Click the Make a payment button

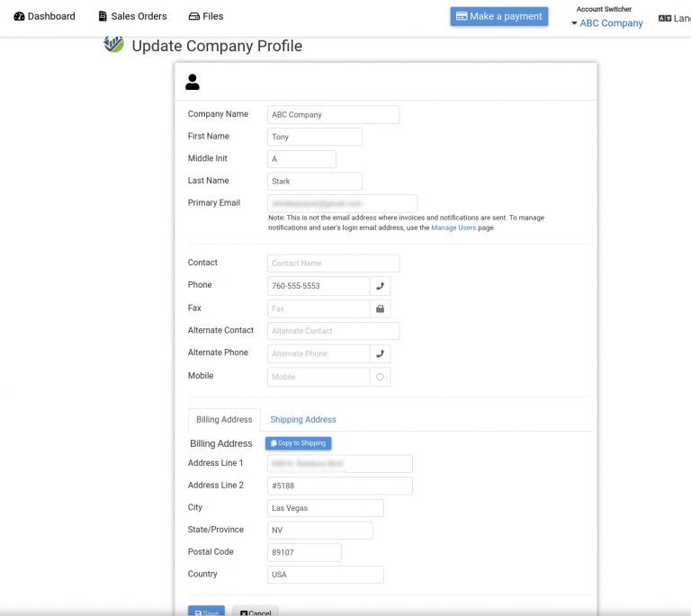[498, 16]
